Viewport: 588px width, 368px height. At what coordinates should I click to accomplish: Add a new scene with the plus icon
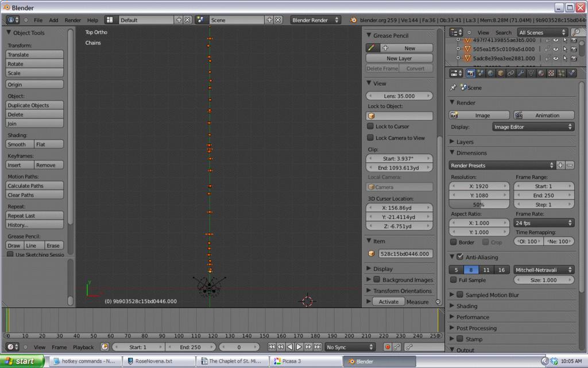click(x=269, y=20)
